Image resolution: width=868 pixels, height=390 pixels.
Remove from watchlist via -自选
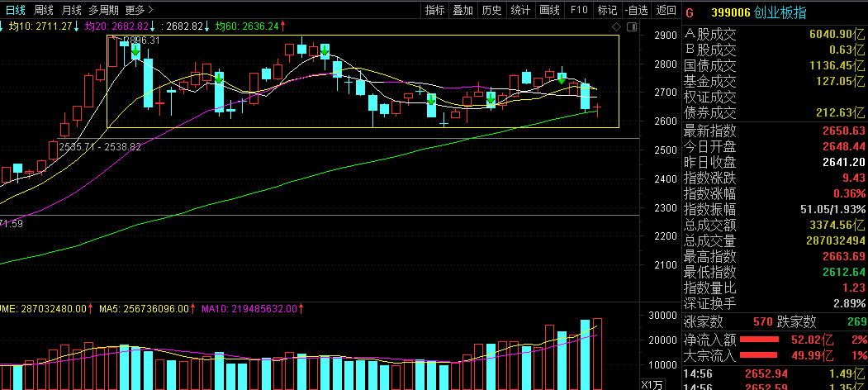(x=636, y=10)
